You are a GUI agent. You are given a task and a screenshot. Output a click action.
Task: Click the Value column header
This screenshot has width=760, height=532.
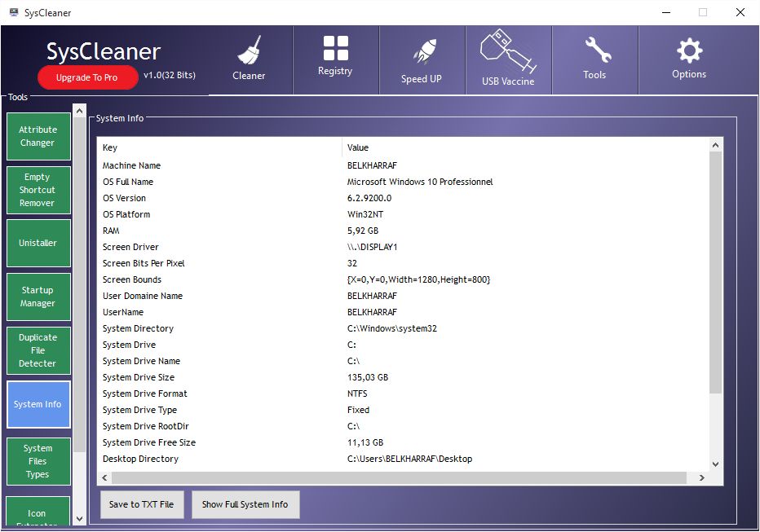(x=525, y=147)
